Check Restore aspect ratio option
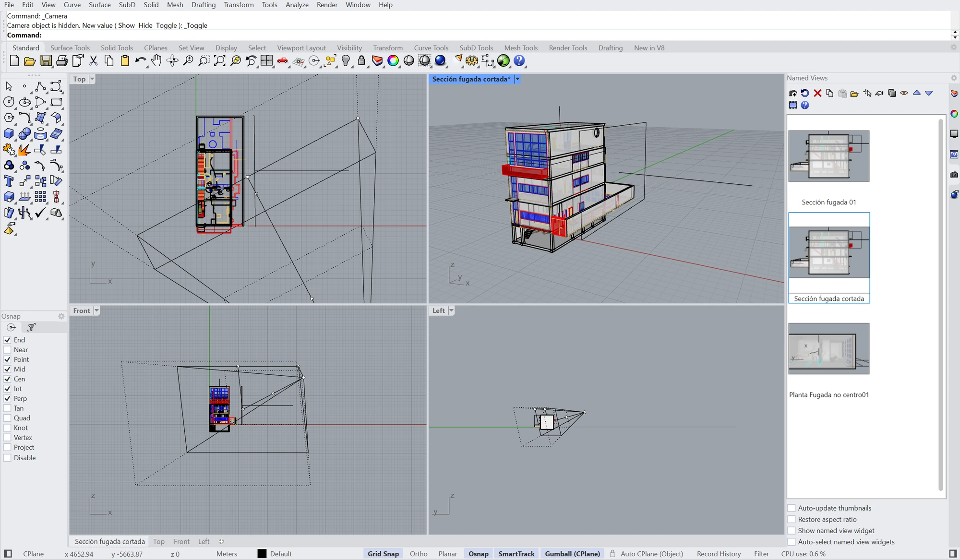 pos(792,519)
